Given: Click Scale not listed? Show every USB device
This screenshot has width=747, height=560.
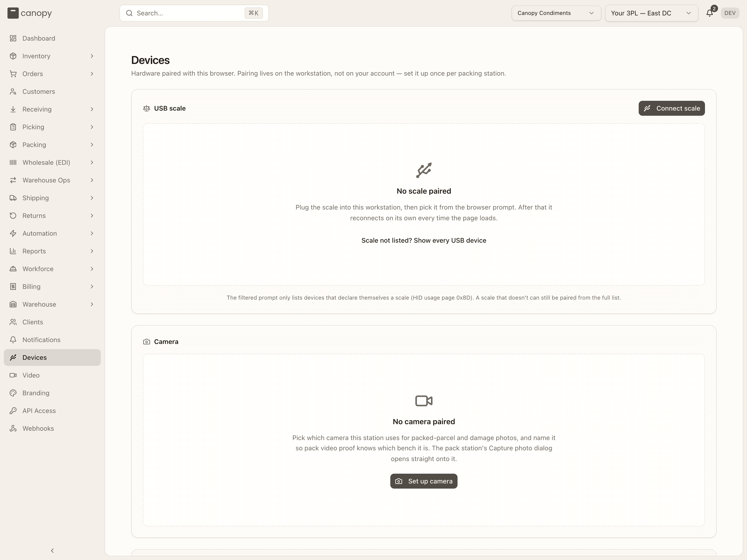Looking at the screenshot, I should [x=423, y=240].
